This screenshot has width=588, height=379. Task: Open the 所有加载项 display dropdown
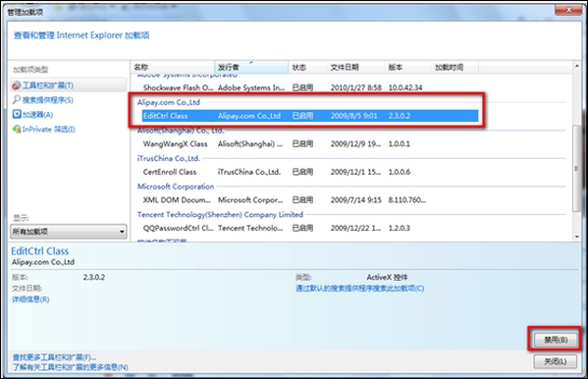69,232
